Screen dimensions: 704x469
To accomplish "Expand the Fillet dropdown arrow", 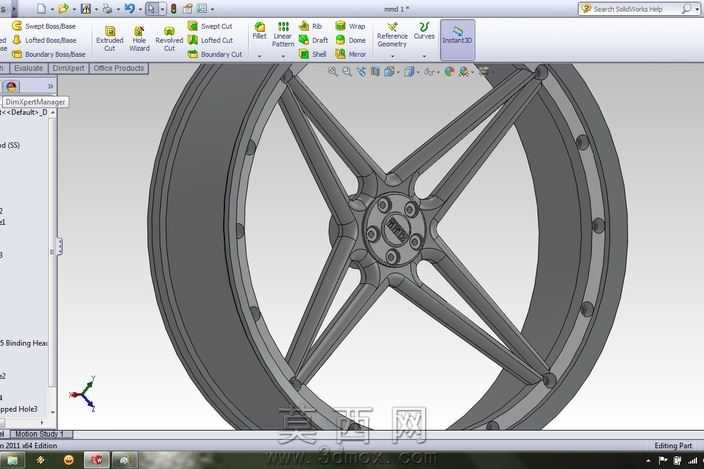I will [260, 56].
